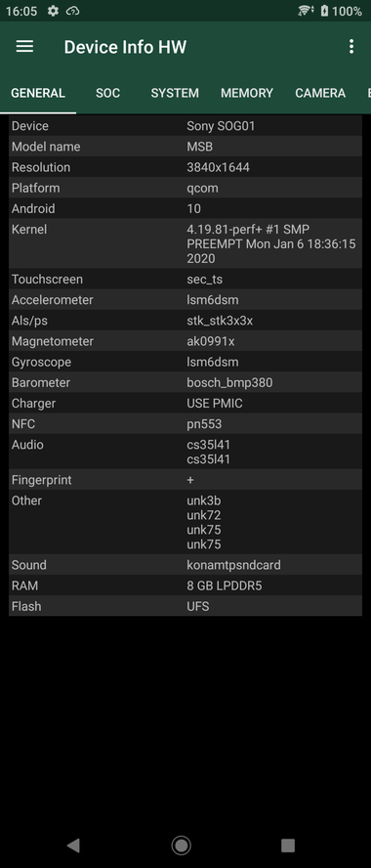Open the hamburger navigation menu
The image size is (371, 868).
pos(24,47)
